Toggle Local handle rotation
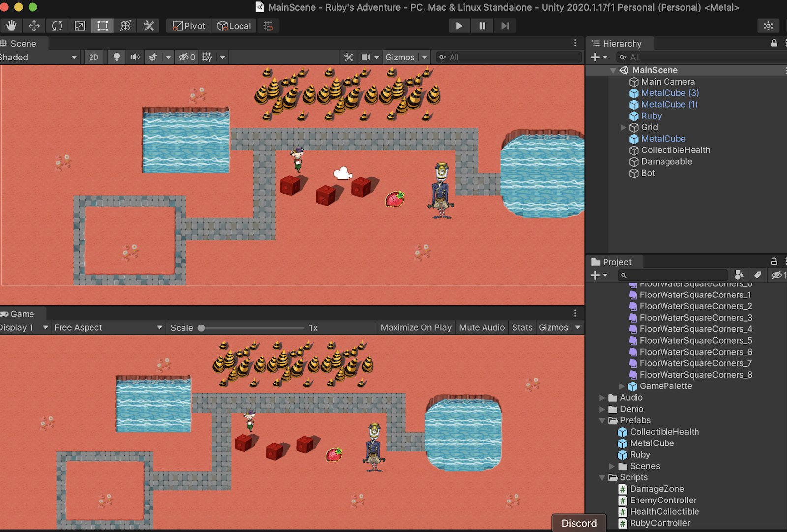This screenshot has height=532, width=787. [x=234, y=26]
